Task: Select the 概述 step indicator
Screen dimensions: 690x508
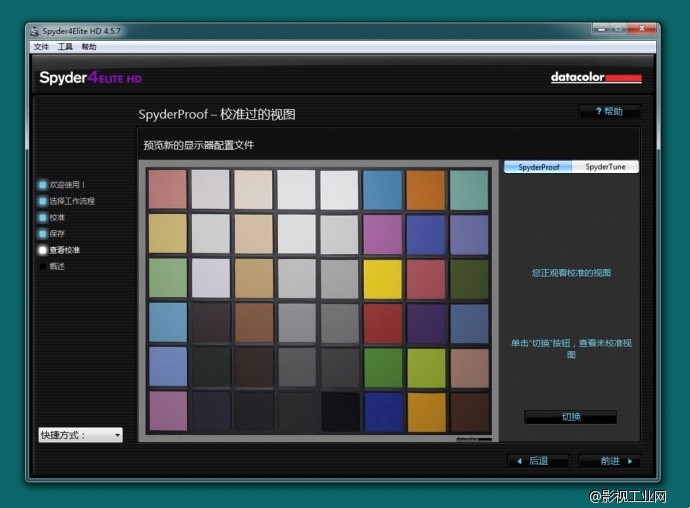Action: point(52,266)
